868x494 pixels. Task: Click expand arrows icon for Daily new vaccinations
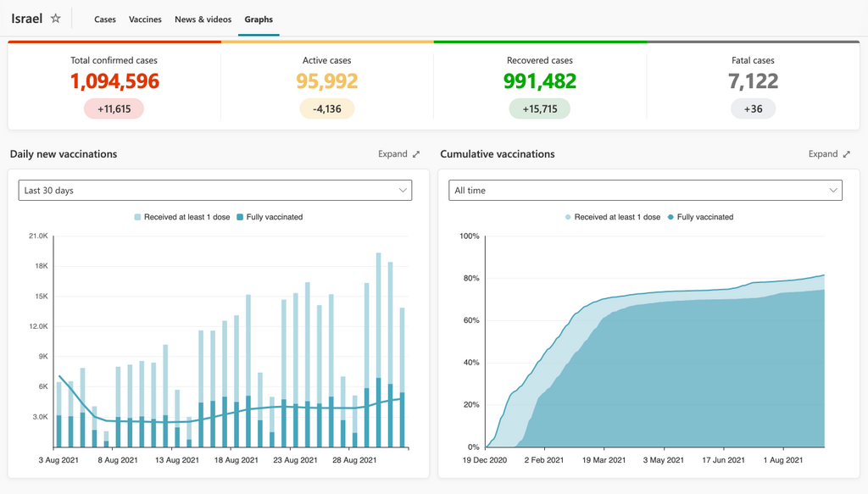pos(416,154)
